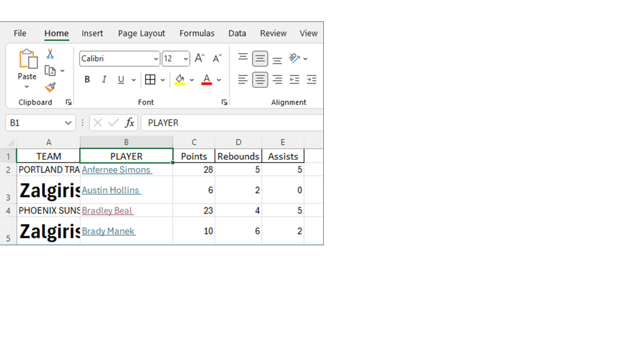This screenshot has width=644, height=362.
Task: Click the Copy icon
Action: 50,71
